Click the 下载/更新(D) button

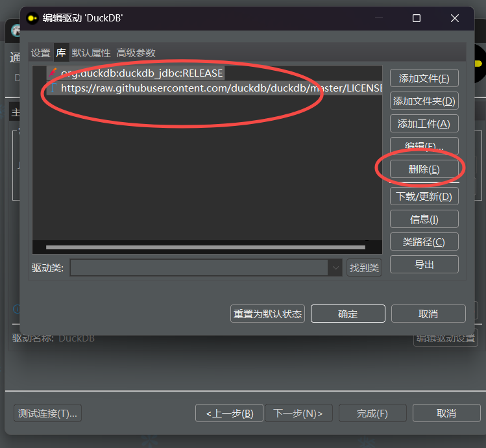(424, 196)
